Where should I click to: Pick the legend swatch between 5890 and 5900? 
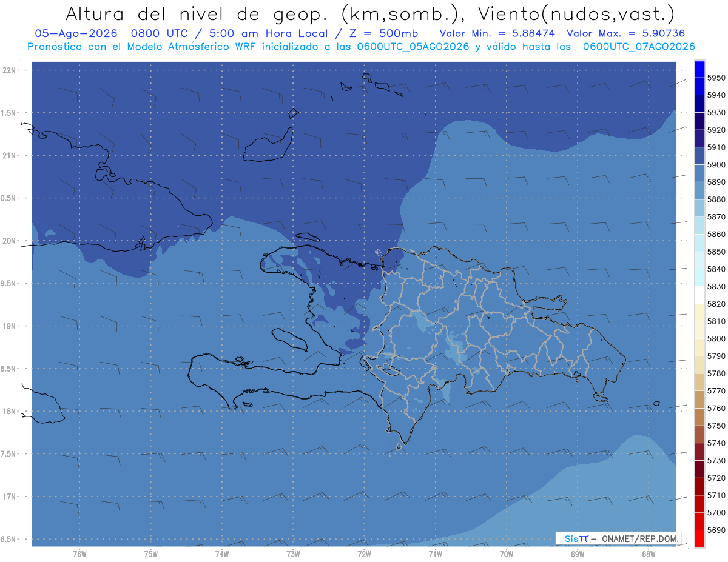699,173
